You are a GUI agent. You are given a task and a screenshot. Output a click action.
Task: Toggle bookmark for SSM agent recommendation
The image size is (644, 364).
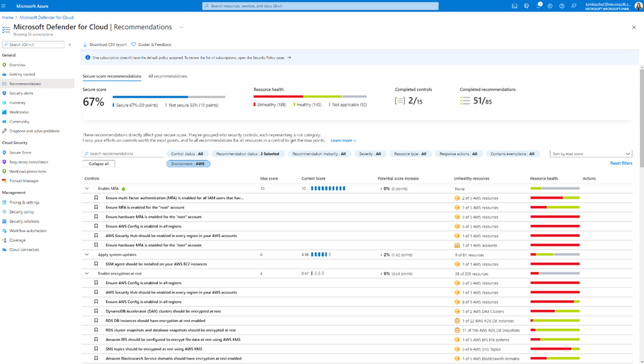(96, 264)
